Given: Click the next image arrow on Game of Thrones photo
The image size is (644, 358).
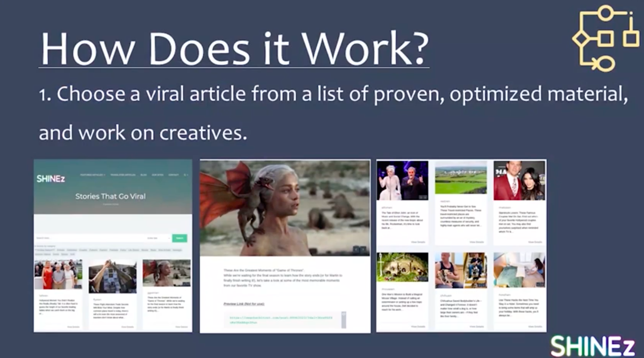Looking at the screenshot, I should tap(363, 249).
